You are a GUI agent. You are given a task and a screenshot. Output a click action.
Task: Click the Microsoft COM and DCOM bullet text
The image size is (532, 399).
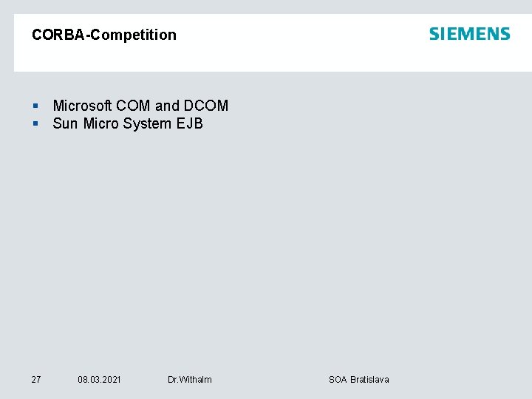point(140,106)
